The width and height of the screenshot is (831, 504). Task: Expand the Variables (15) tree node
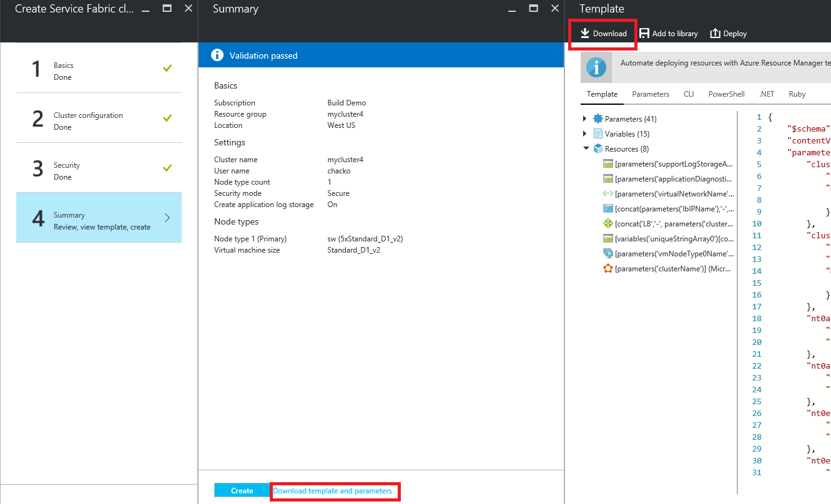584,133
